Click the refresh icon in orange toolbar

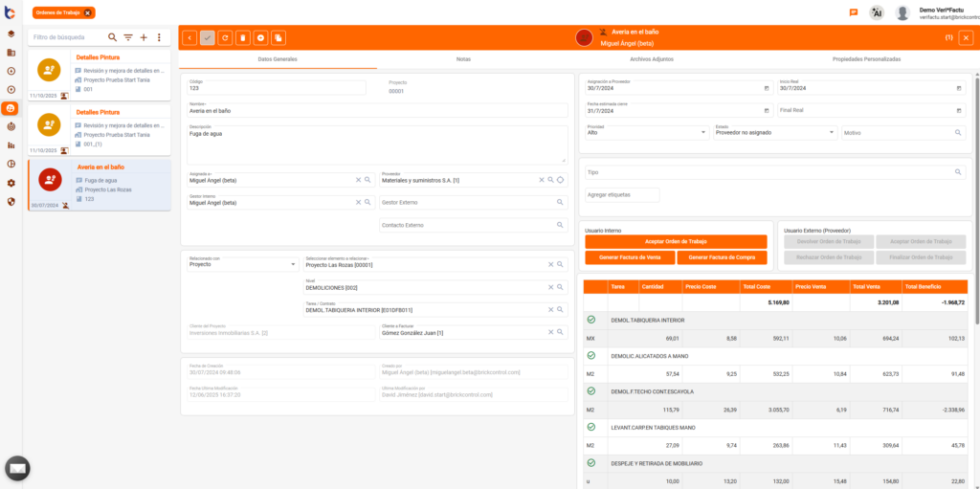coord(225,38)
